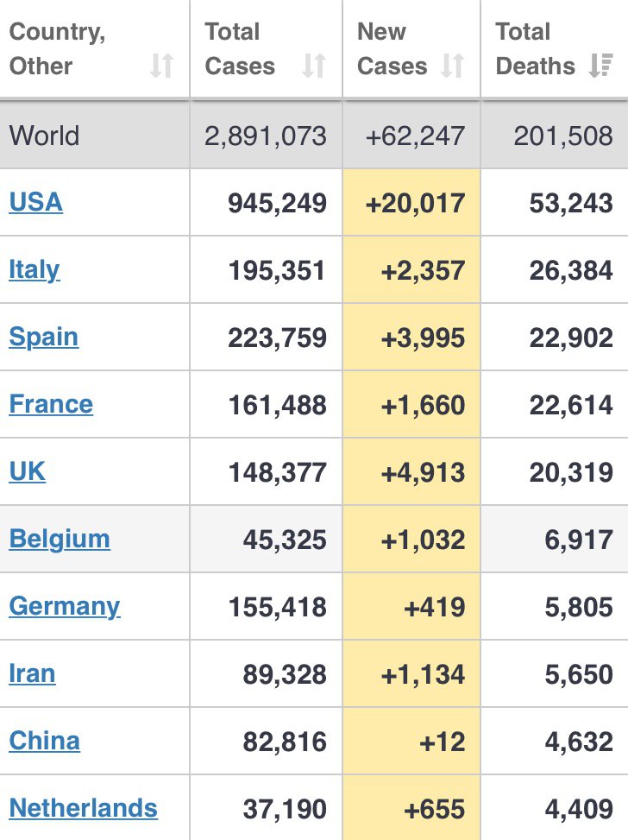Open the Italy country link
The width and height of the screenshot is (628, 840).
(35, 270)
